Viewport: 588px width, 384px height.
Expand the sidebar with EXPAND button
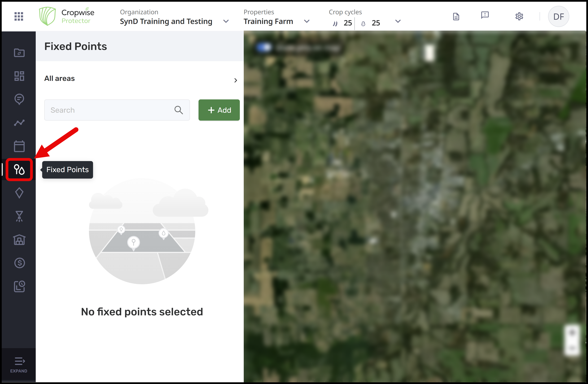pyautogui.click(x=19, y=365)
